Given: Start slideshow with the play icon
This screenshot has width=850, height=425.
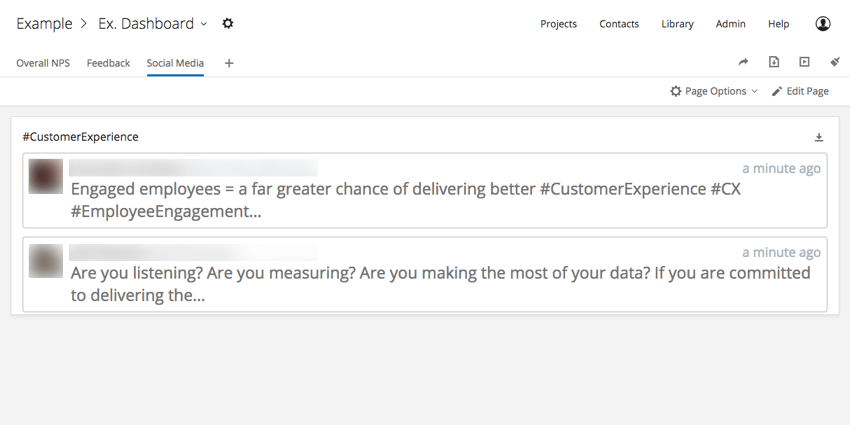Looking at the screenshot, I should point(804,62).
